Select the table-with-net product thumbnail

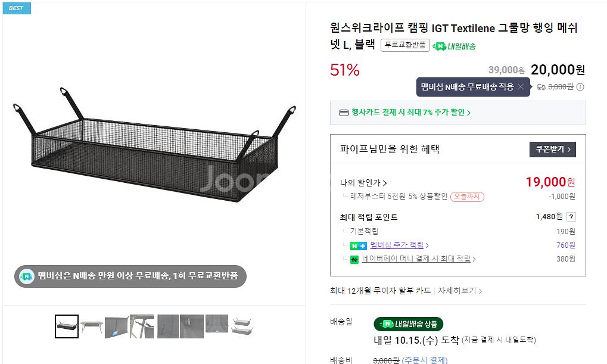92,326
